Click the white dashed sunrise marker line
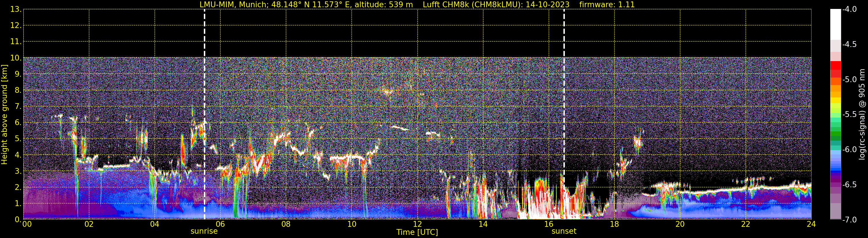Image resolution: width=868 pixels, height=238 pixels. point(204,114)
